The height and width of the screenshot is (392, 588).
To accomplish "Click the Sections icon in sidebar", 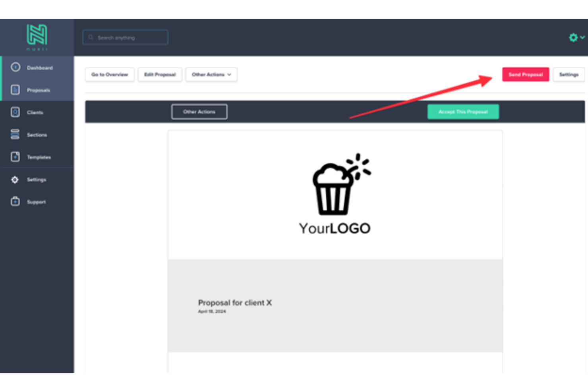I will point(15,135).
